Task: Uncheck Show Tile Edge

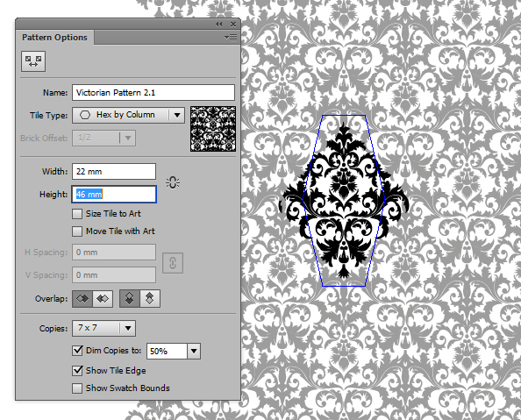Action: point(77,371)
